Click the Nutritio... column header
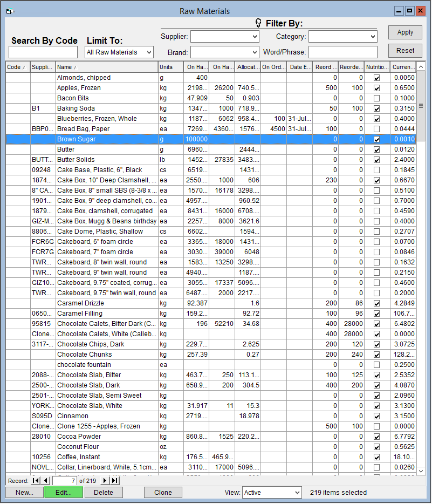This screenshot has width=432, height=504. pos(377,67)
